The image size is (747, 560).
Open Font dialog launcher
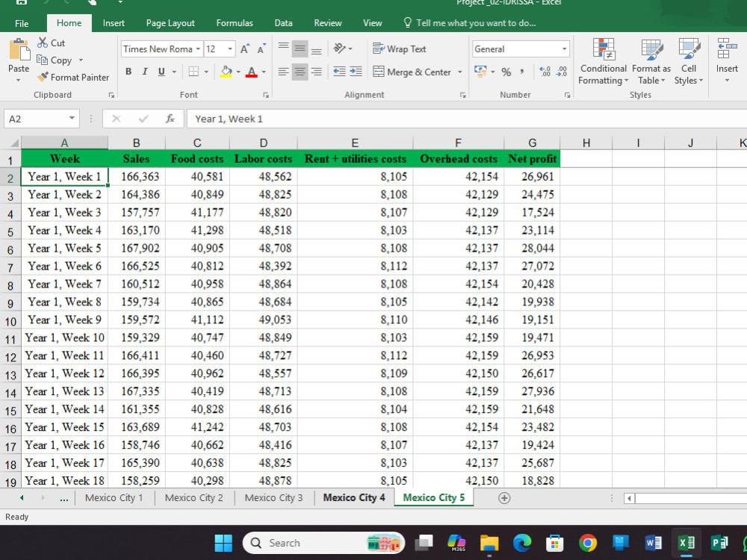click(x=266, y=96)
